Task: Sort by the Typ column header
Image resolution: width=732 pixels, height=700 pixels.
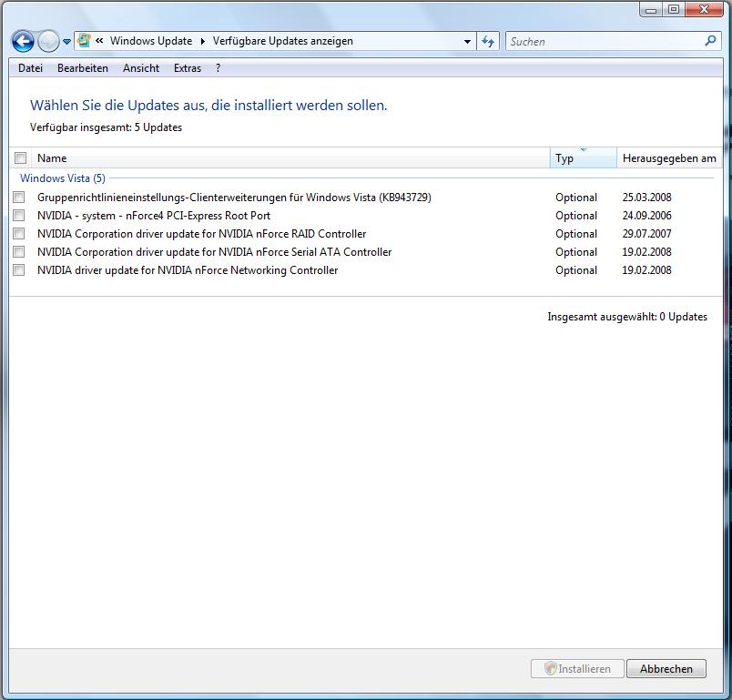Action: pos(584,158)
